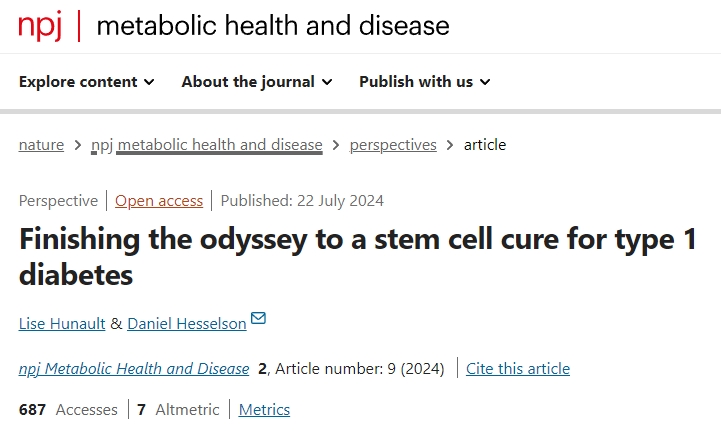Image resolution: width=721 pixels, height=431 pixels.
Task: Expand the Publish with us menu
Action: tap(425, 82)
